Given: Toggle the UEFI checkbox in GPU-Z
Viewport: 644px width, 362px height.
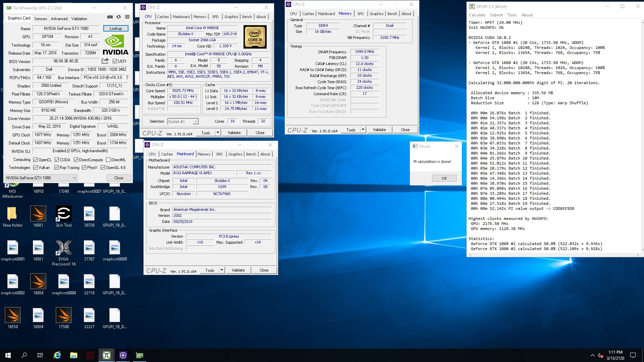Looking at the screenshot, I should click(x=115, y=61).
